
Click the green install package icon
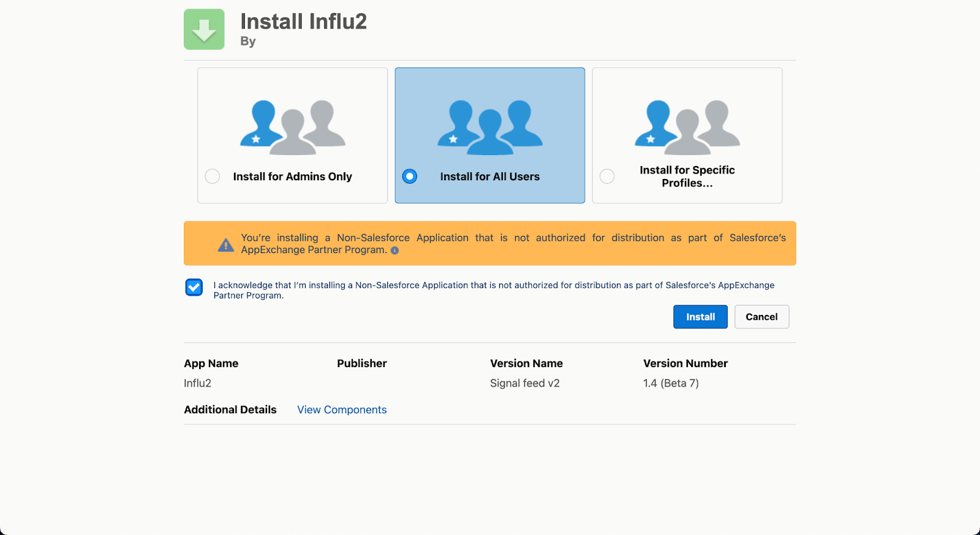(204, 29)
